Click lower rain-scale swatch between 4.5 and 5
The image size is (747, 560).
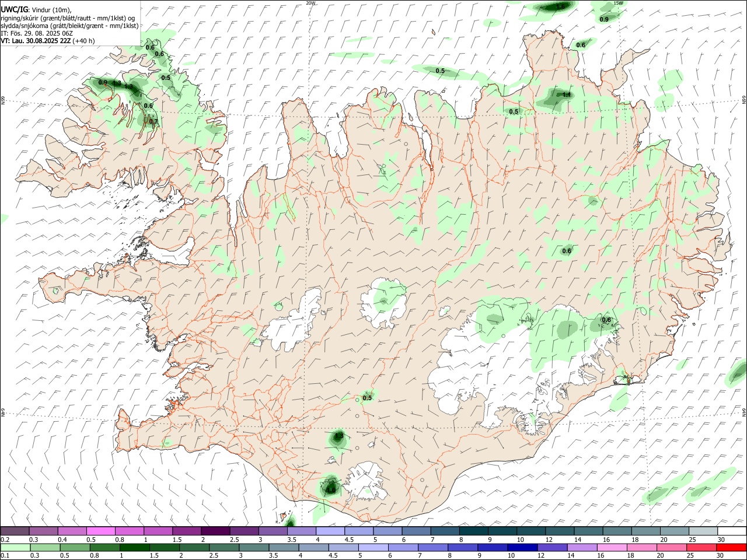pos(344,547)
